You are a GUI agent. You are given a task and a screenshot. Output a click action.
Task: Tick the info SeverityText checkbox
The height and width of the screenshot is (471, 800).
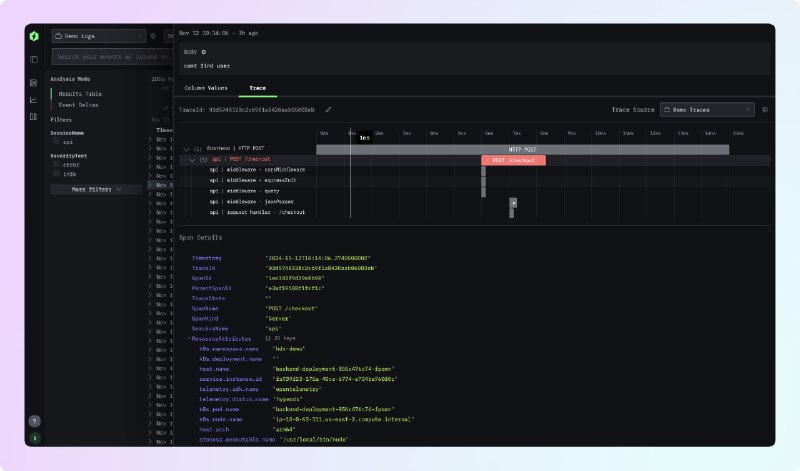coord(56,173)
